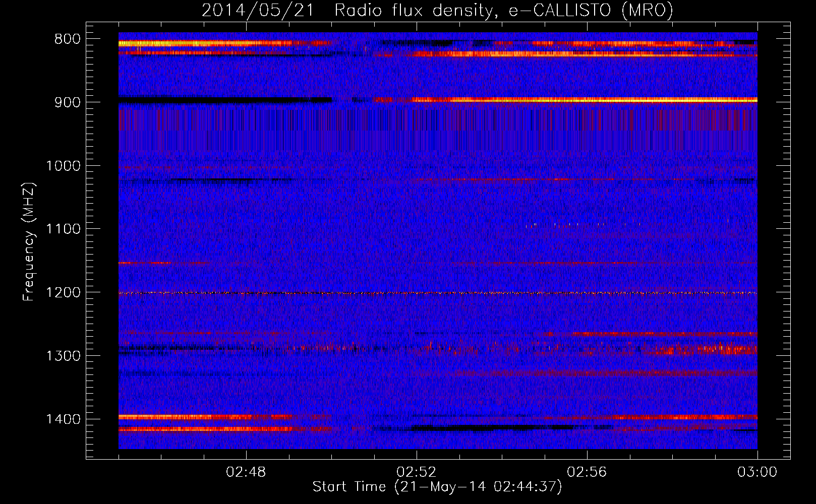Click the 1200 frequency axis label
The image size is (816, 504).
(x=63, y=293)
